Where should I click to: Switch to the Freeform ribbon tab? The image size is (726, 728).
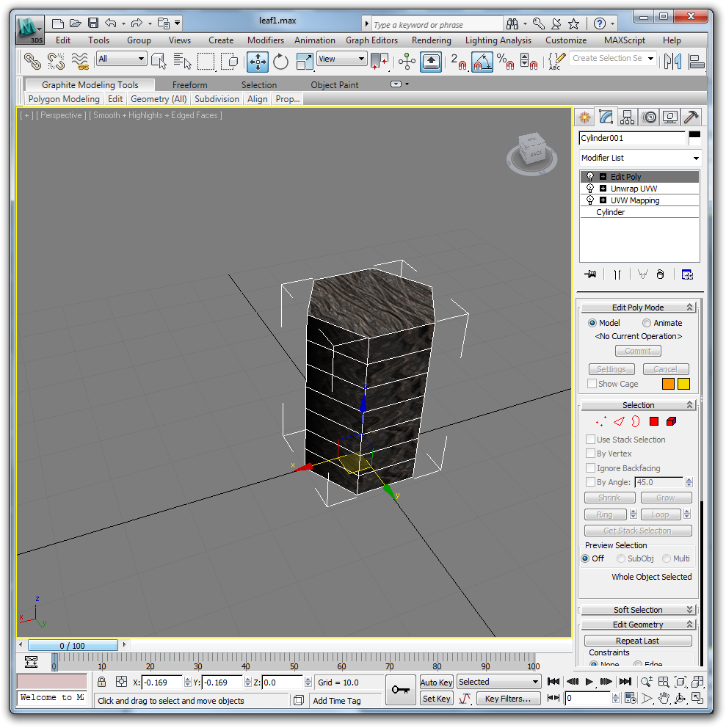[189, 85]
